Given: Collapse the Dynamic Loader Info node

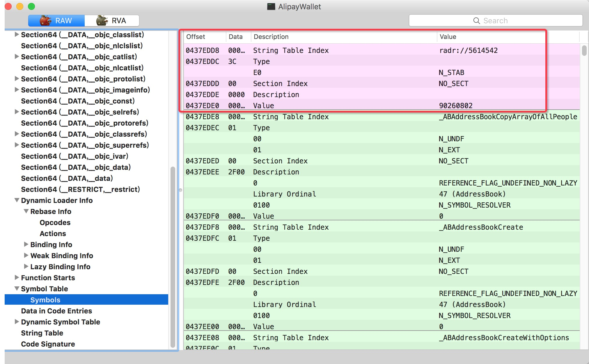Looking at the screenshot, I should pos(17,200).
